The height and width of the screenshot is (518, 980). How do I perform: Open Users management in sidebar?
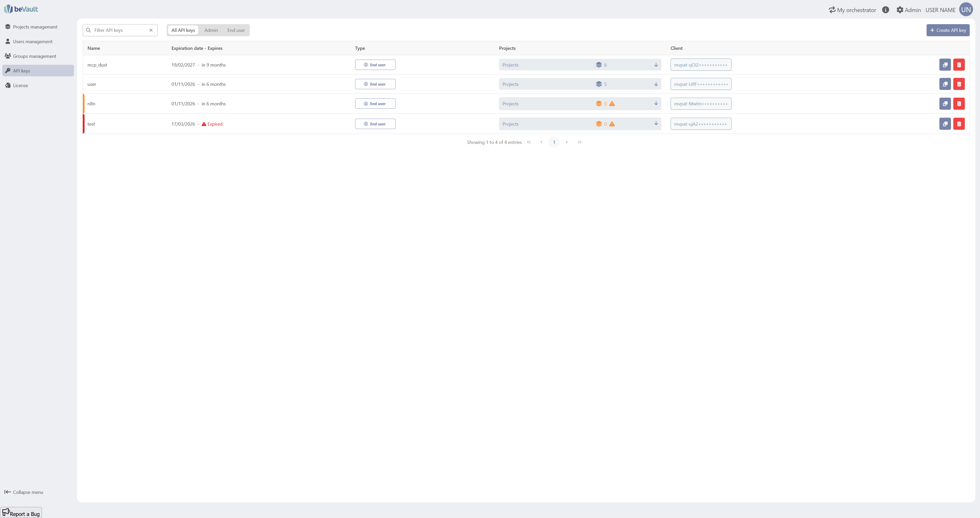click(x=33, y=41)
